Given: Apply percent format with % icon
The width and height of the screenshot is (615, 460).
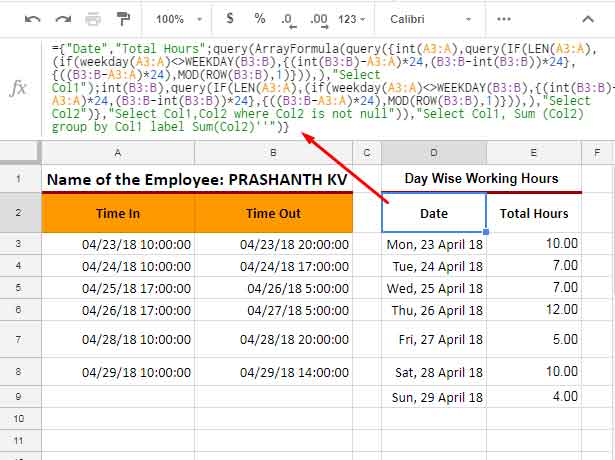Looking at the screenshot, I should coord(260,18).
